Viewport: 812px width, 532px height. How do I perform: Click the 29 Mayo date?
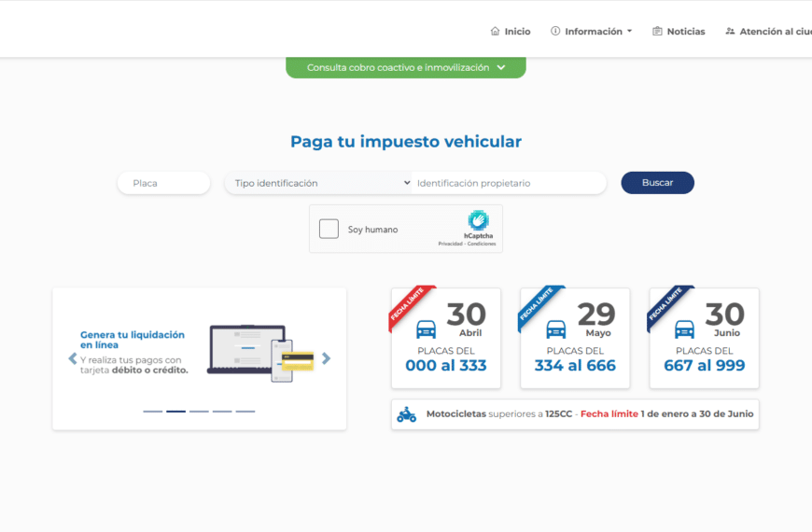pyautogui.click(x=596, y=319)
